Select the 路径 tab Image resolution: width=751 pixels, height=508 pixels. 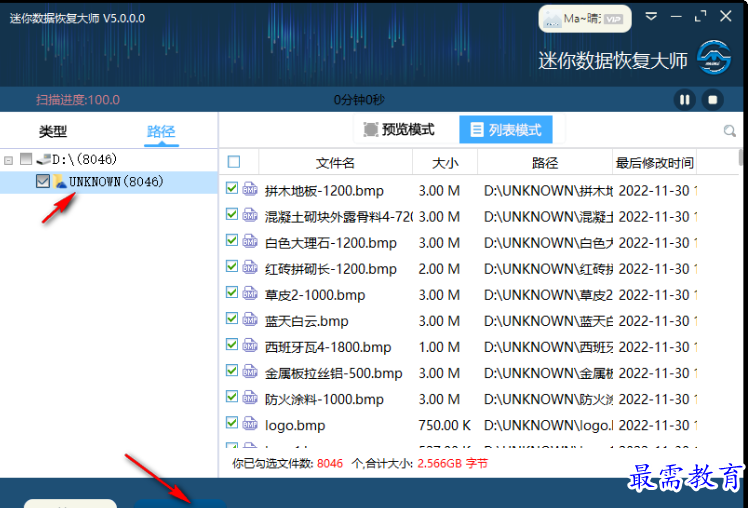[161, 131]
